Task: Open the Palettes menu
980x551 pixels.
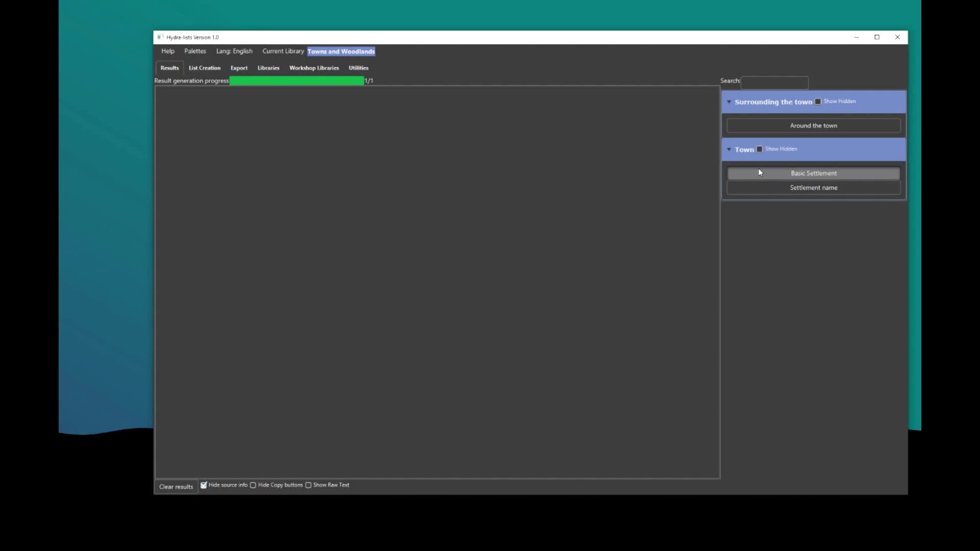Action: (195, 52)
